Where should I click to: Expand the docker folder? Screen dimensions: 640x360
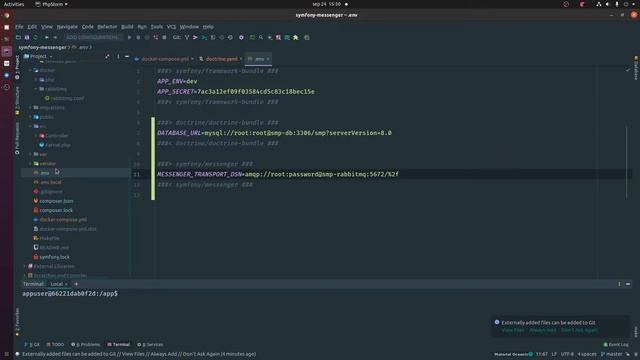[30, 70]
